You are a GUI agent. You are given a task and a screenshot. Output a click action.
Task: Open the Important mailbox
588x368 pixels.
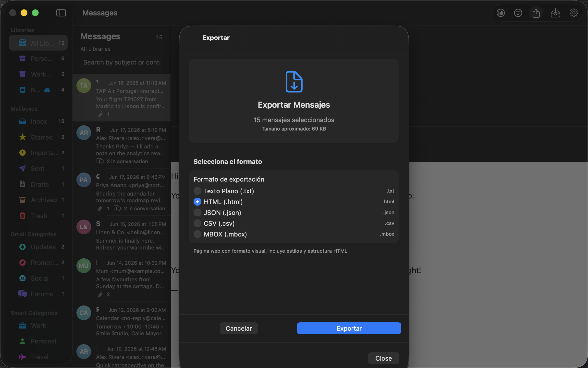(x=38, y=153)
